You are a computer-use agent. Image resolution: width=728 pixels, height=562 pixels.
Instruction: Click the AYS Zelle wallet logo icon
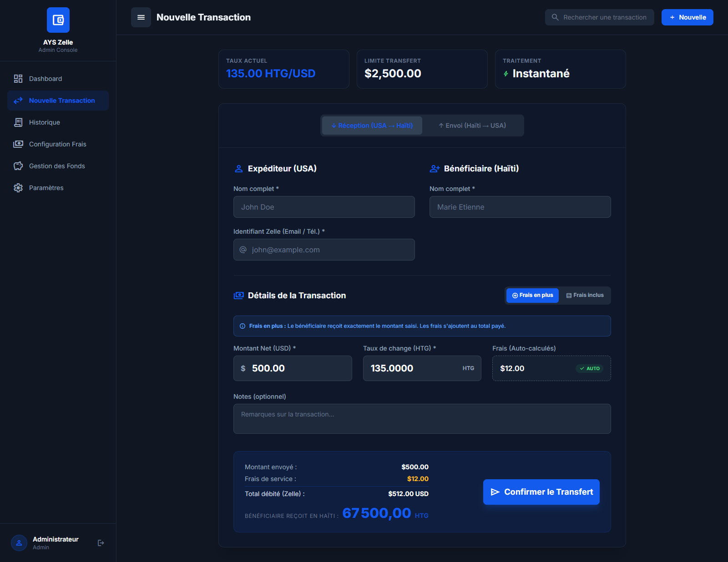click(58, 20)
